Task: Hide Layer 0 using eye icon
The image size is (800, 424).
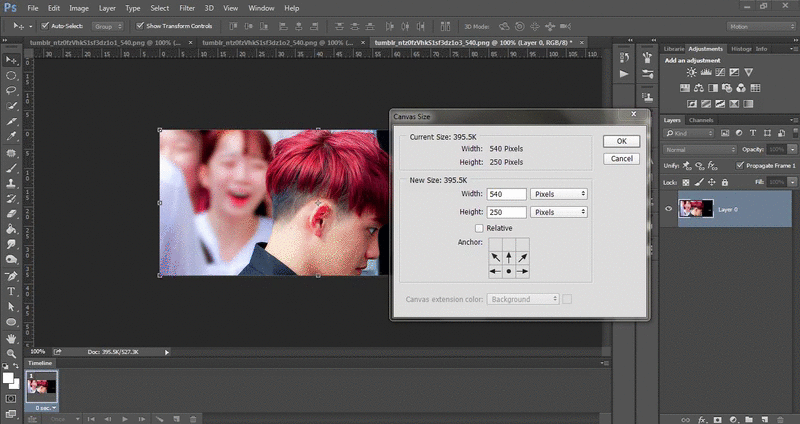Action: tap(669, 208)
